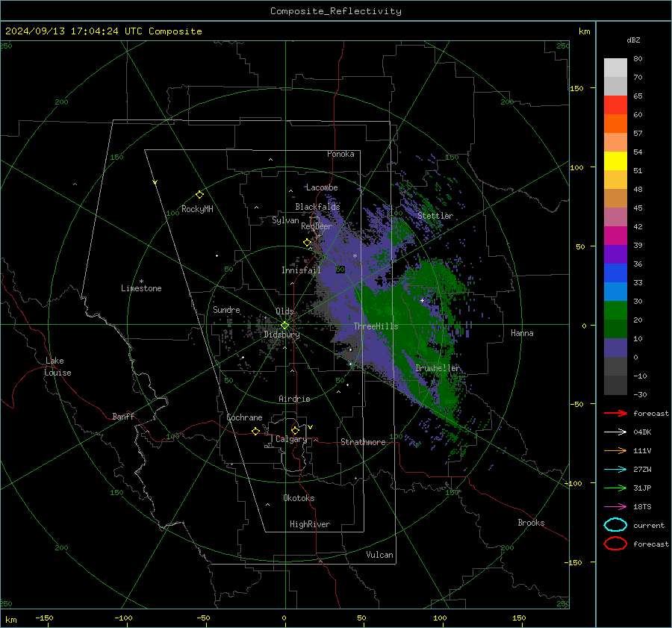Click the 111V legend label
672x628 pixels.
point(642,450)
